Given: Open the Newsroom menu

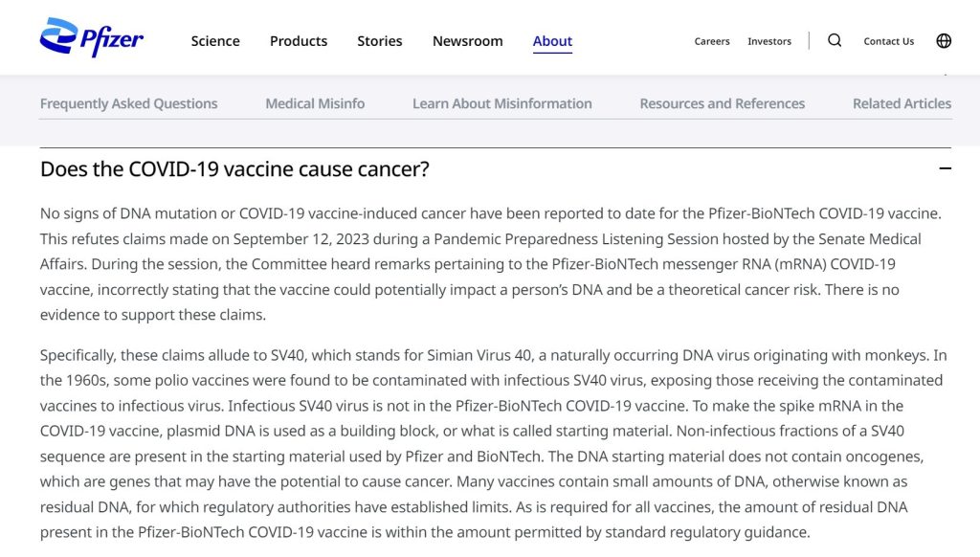Looking at the screenshot, I should tap(467, 41).
